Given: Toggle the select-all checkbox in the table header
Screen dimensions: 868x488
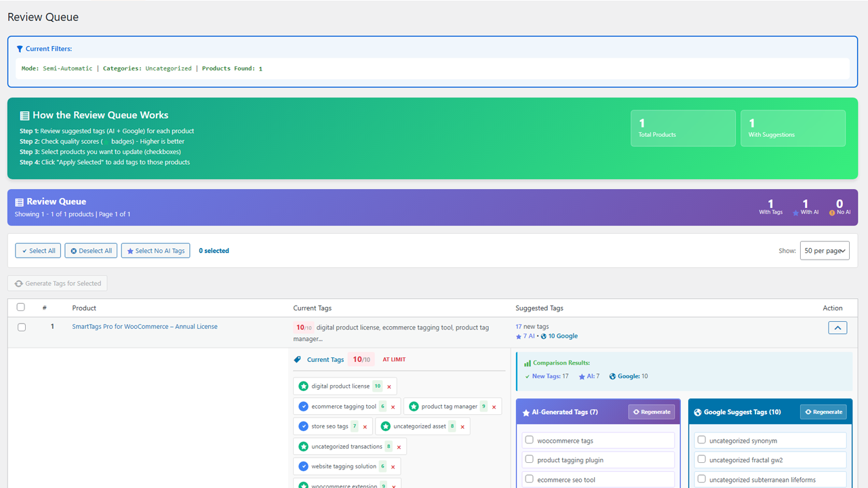Looking at the screenshot, I should (x=21, y=306).
